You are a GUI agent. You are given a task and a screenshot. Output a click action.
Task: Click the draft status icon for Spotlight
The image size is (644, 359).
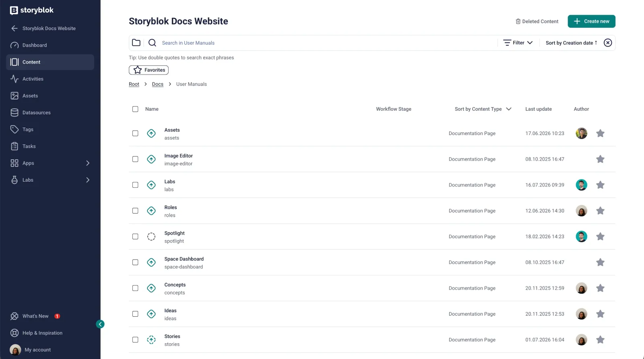click(x=151, y=237)
